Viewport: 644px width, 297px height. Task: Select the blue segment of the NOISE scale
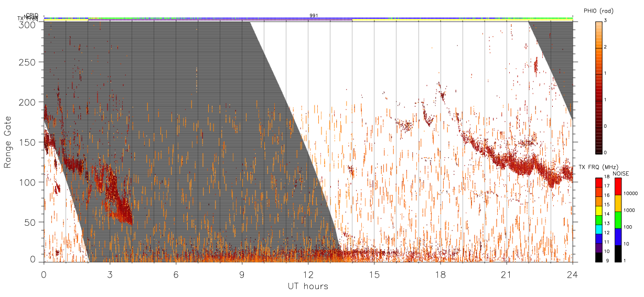pos(618,236)
